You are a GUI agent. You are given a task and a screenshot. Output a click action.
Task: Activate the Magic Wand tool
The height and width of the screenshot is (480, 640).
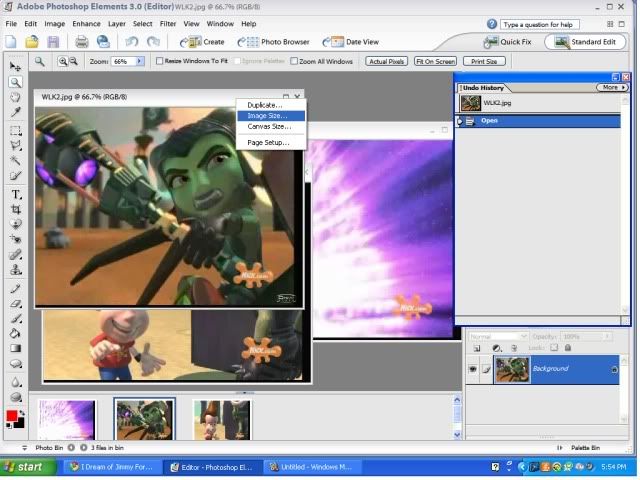15,161
